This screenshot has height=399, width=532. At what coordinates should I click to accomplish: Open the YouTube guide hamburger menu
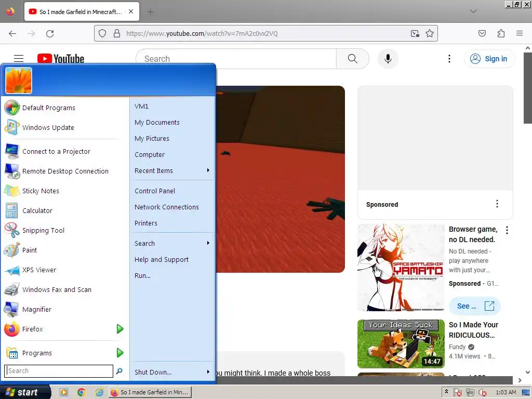click(19, 59)
